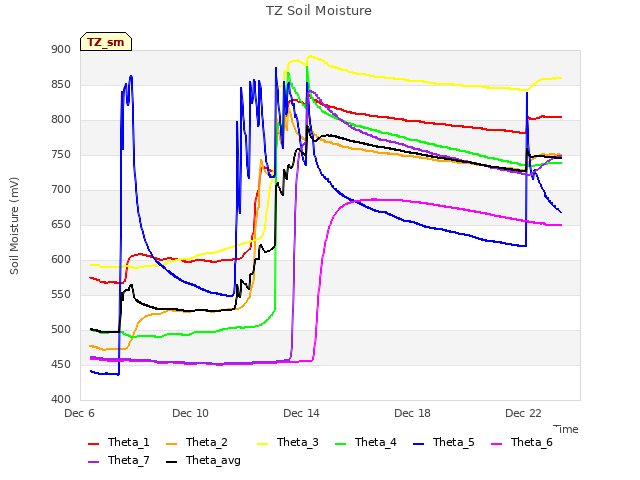Click the Dec 22 x-axis tick label
Image resolution: width=640 pixels, height=480 pixels.
point(523,413)
